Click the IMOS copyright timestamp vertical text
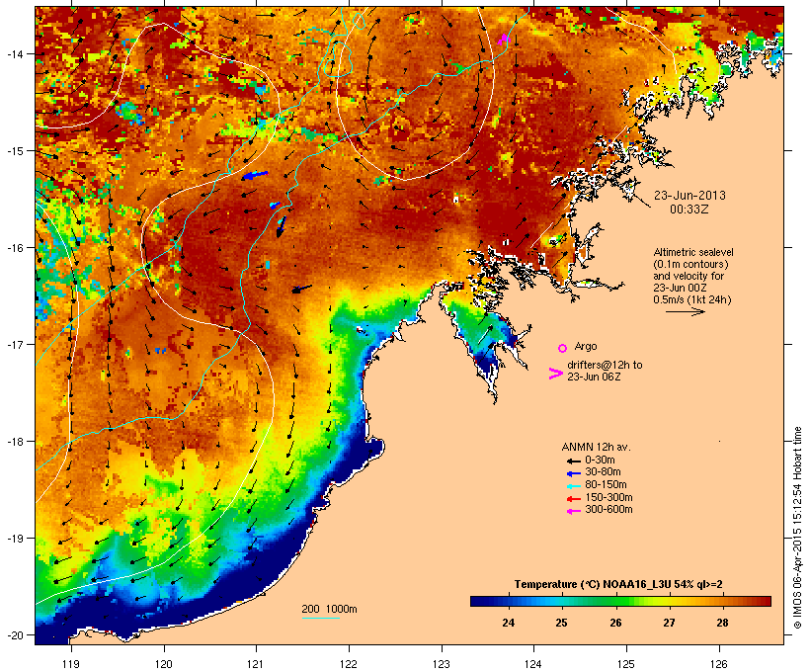 pyautogui.click(x=797, y=528)
